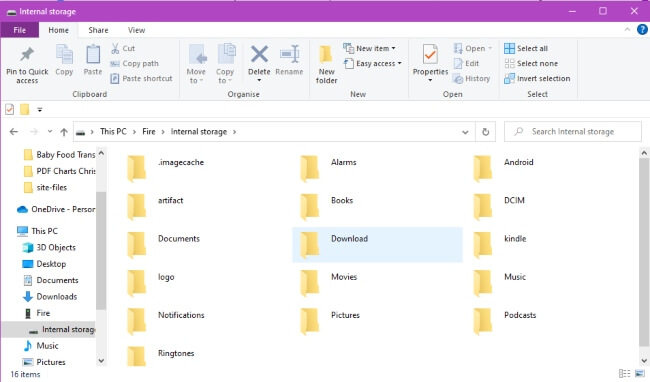Choose Copy path in Clipboard group
The height and width of the screenshot is (382, 650).
134,63
